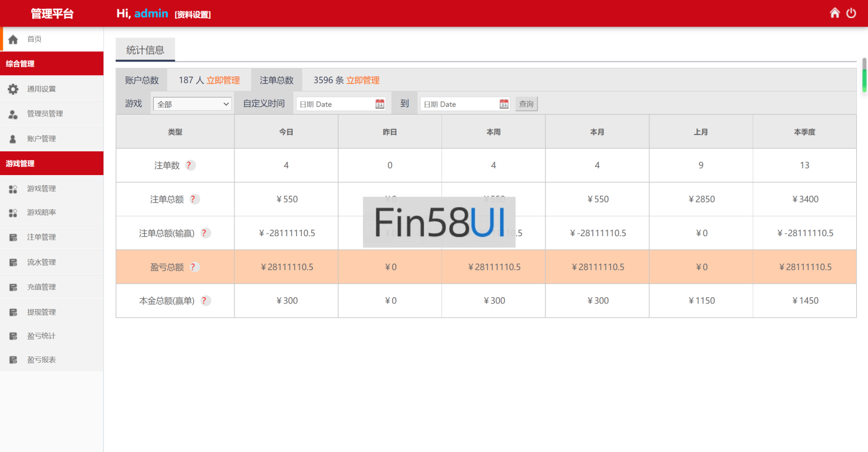Click help icon next to 盈亏总额
868x452 pixels.
(x=194, y=267)
